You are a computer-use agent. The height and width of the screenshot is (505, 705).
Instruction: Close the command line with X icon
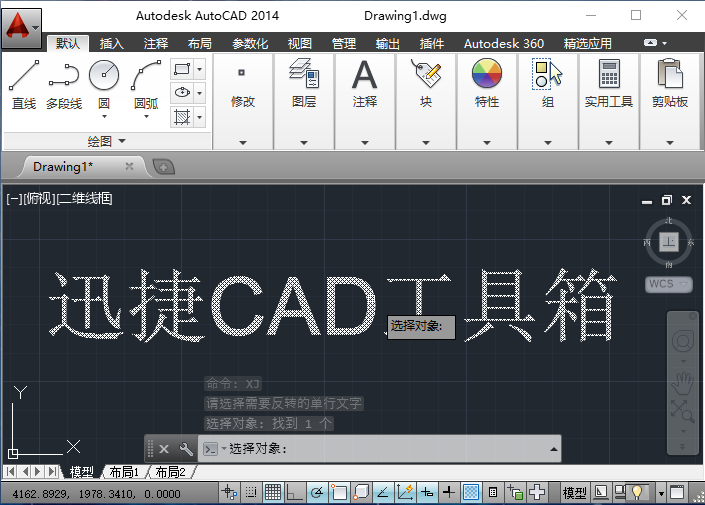164,449
